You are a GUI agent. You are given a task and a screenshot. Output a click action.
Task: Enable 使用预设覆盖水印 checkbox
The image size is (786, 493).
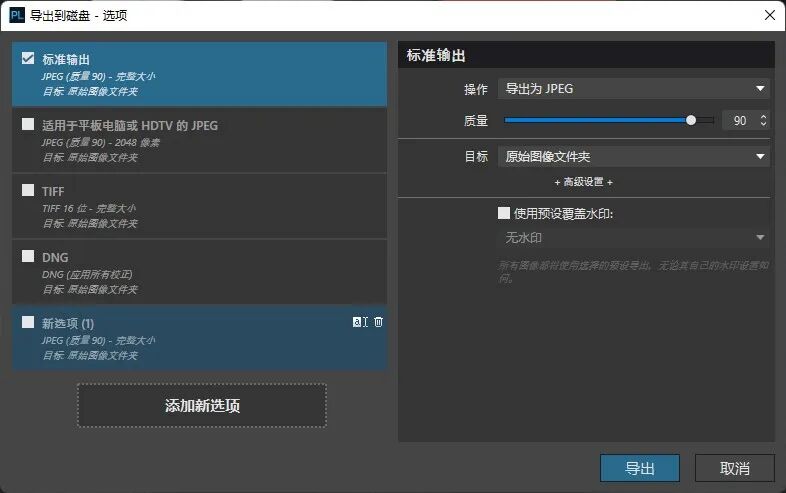(504, 213)
